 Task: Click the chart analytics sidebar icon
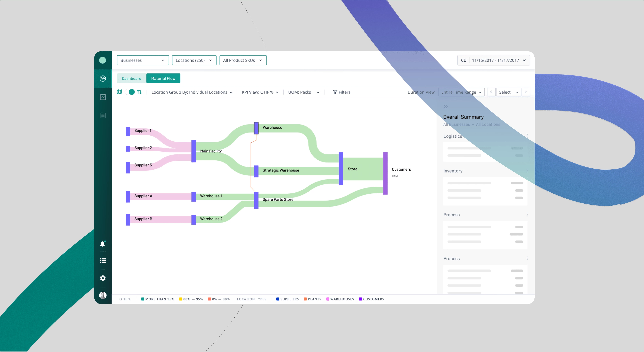pos(103,97)
